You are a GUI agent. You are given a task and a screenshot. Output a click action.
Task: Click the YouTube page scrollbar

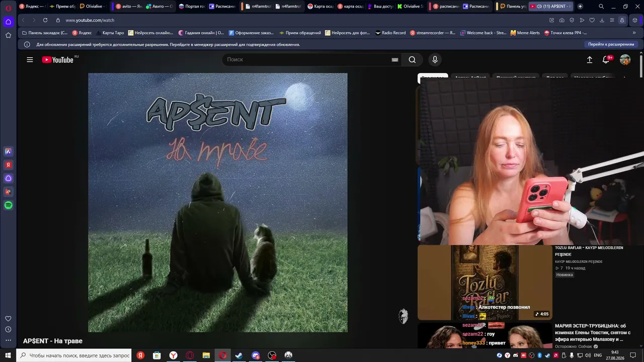641,65
